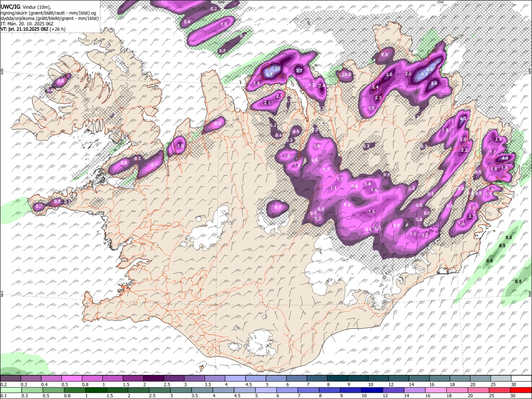532x399 pixels.
Task: Select the '5.1' precipitation value in the northeast
Action: point(424,74)
